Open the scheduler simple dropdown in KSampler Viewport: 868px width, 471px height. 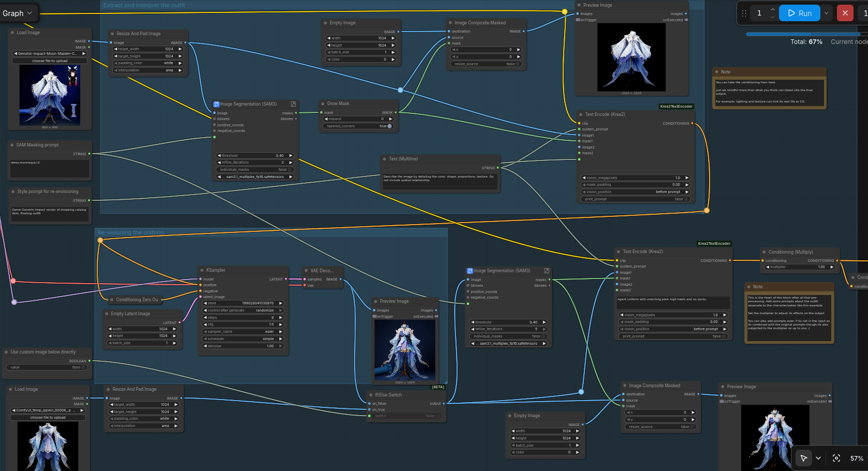[243, 339]
